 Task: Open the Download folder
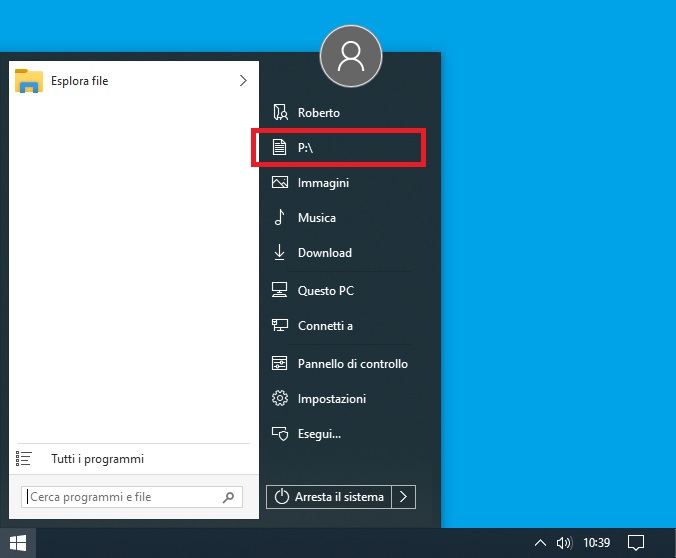coord(325,253)
